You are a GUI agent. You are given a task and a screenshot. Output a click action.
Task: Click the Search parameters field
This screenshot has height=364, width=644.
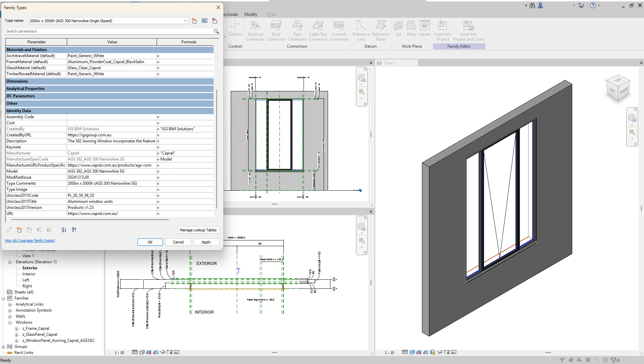point(109,31)
